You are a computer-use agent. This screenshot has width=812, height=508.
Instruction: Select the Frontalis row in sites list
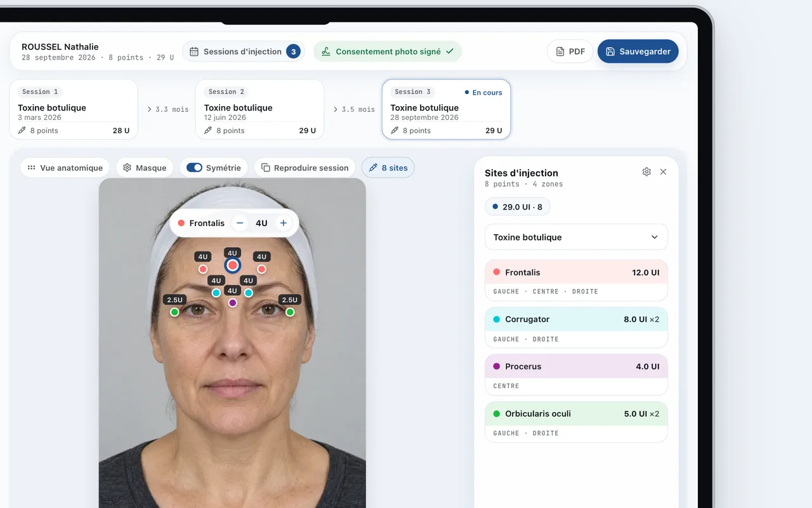[x=576, y=280]
